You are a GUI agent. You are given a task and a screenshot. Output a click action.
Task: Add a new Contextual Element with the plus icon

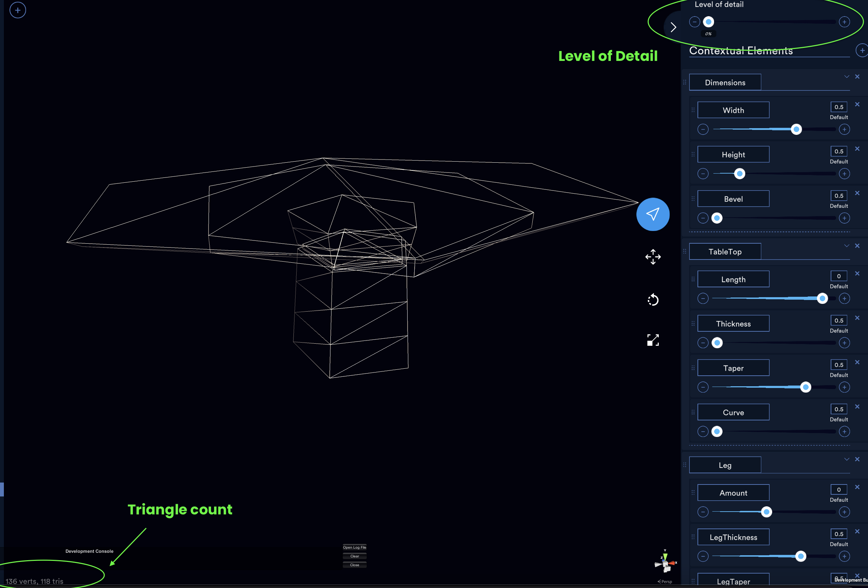pos(862,50)
